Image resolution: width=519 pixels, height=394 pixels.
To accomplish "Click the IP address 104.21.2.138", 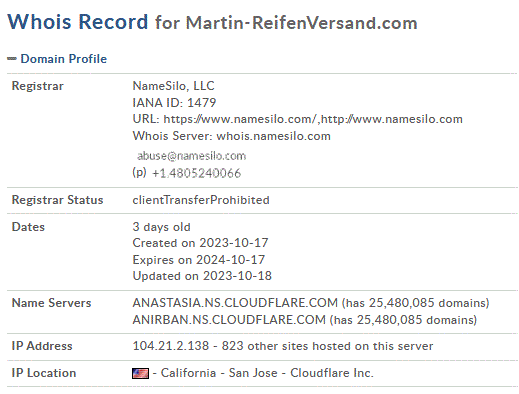I will pyautogui.click(x=171, y=346).
